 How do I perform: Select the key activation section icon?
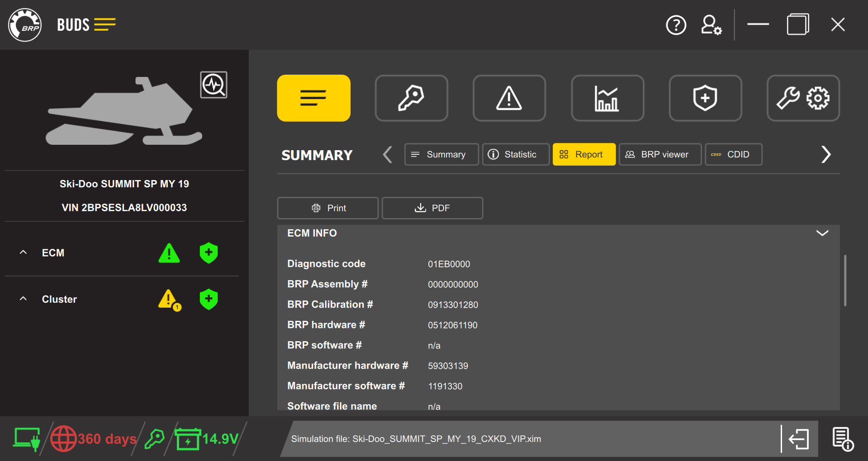tap(411, 98)
